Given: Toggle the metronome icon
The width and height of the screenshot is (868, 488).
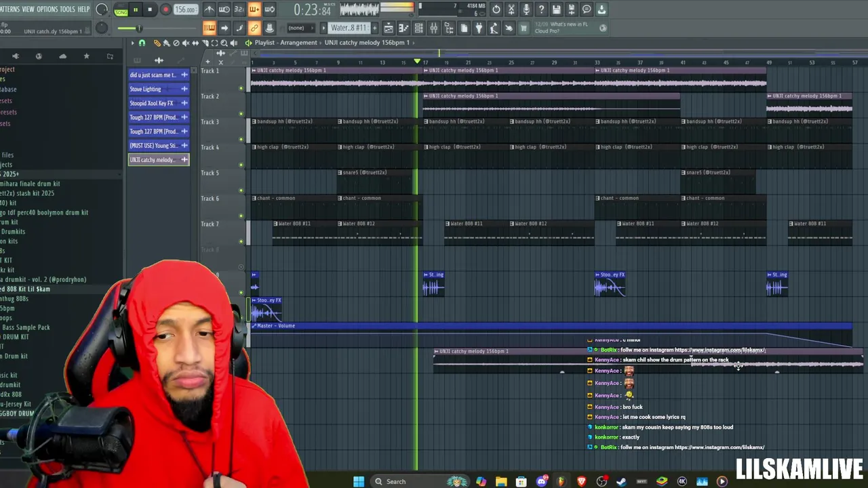Looking at the screenshot, I should pyautogui.click(x=210, y=9).
